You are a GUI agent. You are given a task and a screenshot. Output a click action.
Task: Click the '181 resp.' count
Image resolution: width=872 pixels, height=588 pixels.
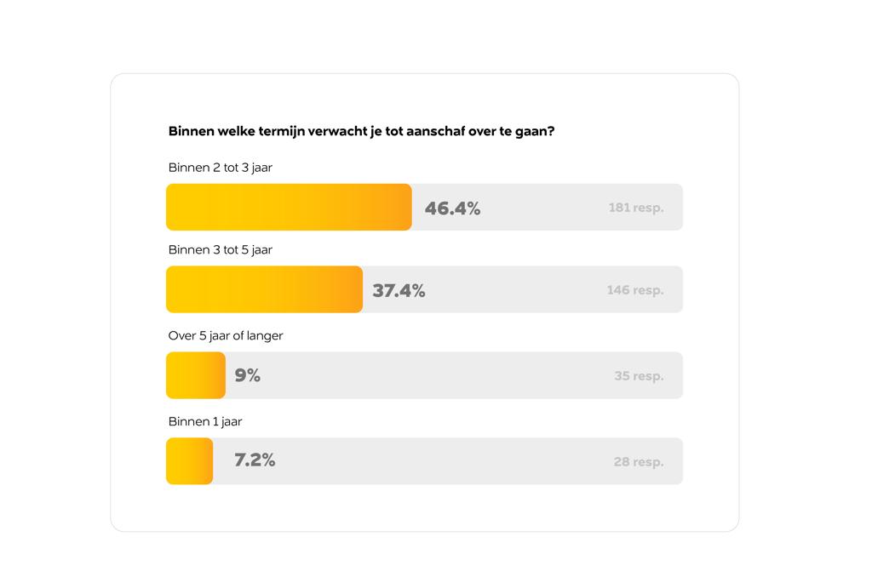(636, 208)
